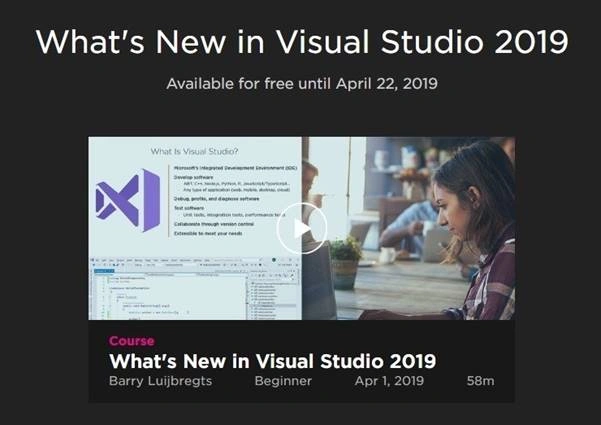The image size is (601, 425).
Task: Select the pink "Course" label
Action: [x=132, y=341]
